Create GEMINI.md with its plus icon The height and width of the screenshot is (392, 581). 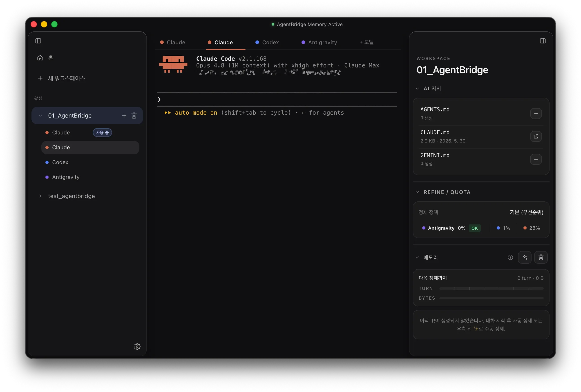536,159
